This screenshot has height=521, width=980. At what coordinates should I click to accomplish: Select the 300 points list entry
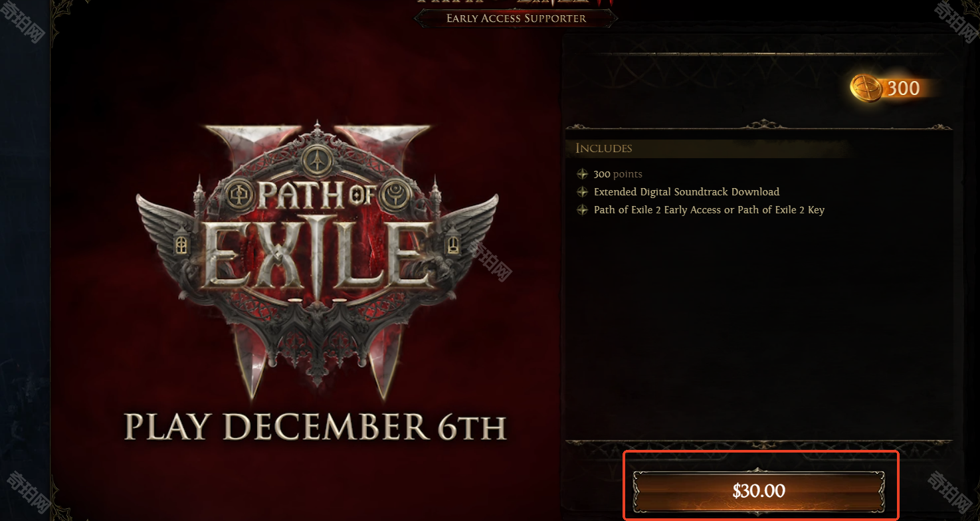pyautogui.click(x=618, y=174)
